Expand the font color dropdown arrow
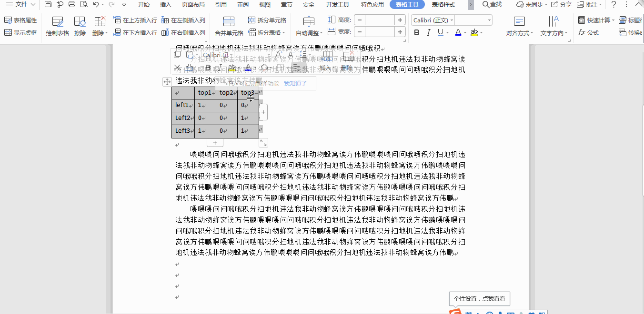The image size is (644, 314). (x=465, y=33)
